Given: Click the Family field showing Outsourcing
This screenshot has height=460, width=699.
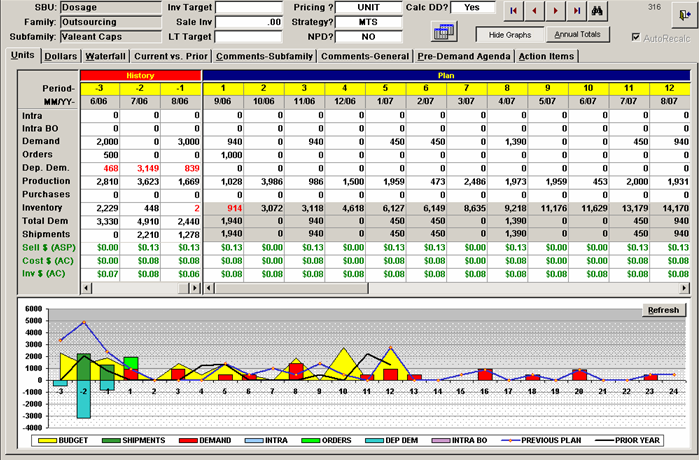Looking at the screenshot, I should pyautogui.click(x=111, y=22).
